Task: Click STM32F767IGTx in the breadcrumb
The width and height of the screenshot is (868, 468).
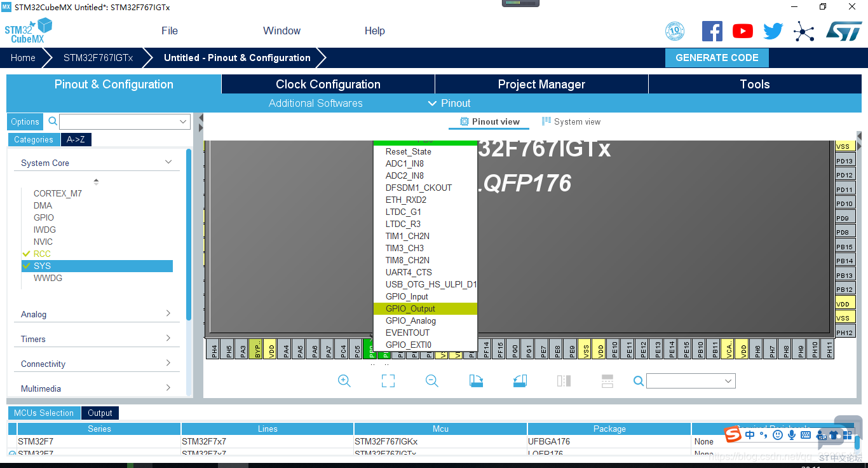Action: coord(98,58)
